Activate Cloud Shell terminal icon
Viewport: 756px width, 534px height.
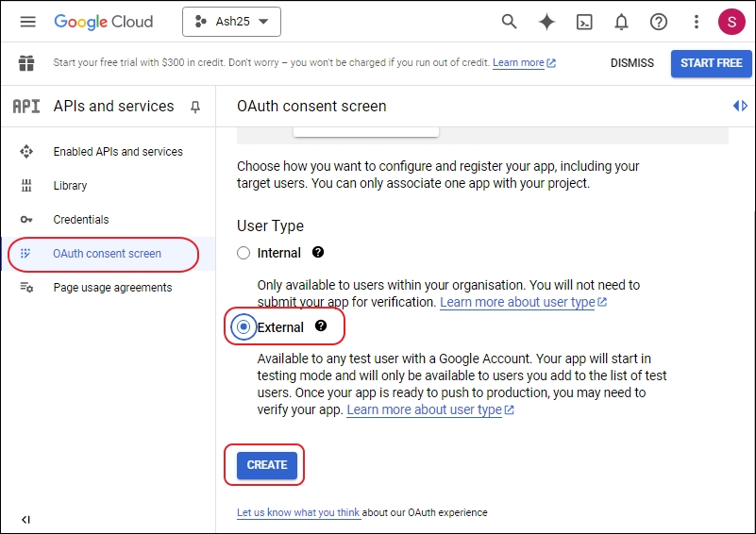pyautogui.click(x=584, y=22)
